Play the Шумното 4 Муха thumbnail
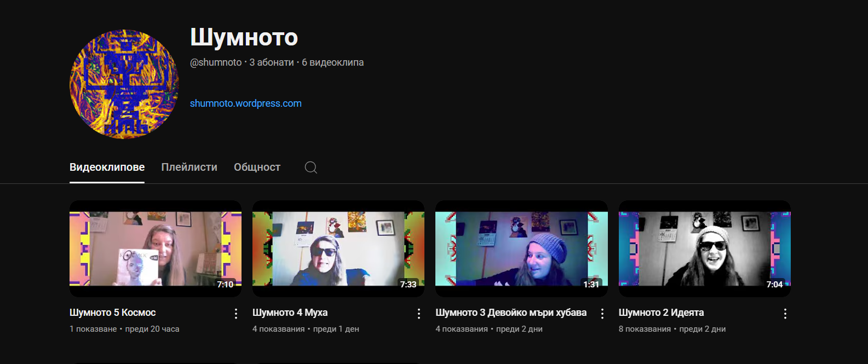The height and width of the screenshot is (364, 868). click(338, 249)
